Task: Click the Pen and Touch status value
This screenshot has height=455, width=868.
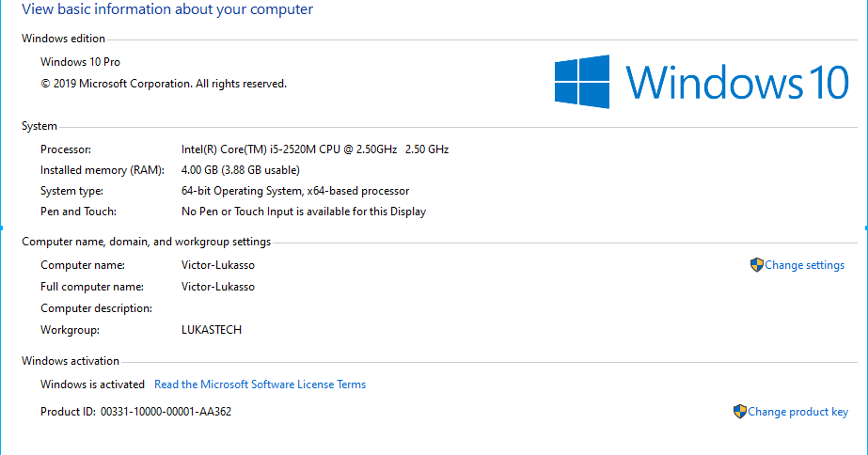Action: pyautogui.click(x=304, y=212)
